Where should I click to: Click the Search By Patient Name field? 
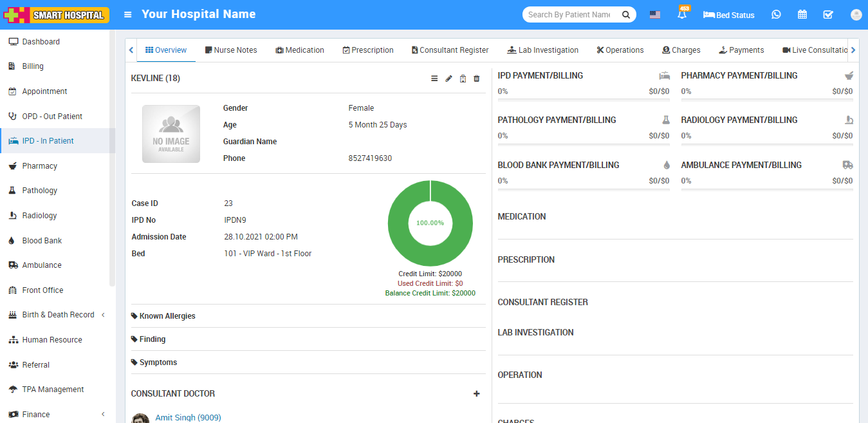point(569,15)
